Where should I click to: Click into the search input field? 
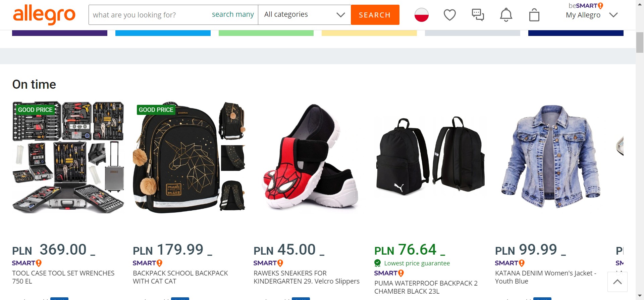(x=148, y=15)
